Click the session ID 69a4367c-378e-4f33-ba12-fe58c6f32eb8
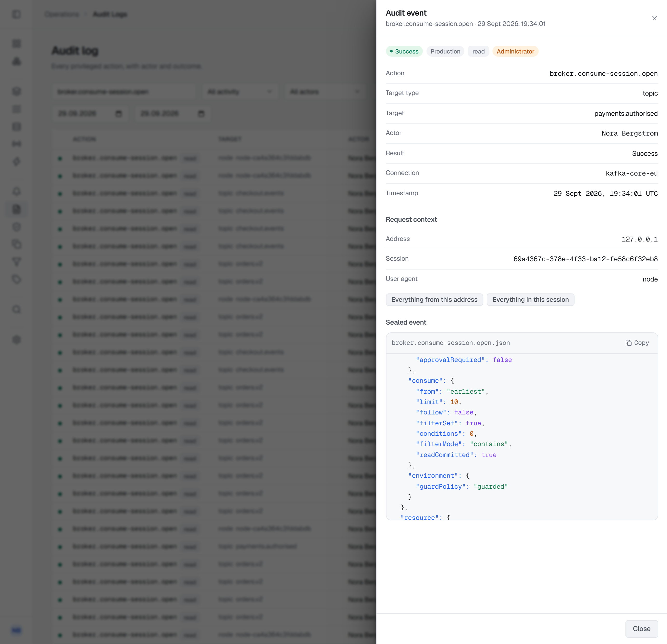This screenshot has width=667, height=644. pos(585,259)
